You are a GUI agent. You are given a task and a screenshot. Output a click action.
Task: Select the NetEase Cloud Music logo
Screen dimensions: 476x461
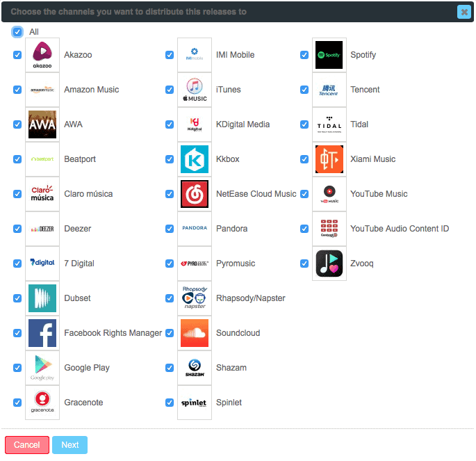point(195,194)
